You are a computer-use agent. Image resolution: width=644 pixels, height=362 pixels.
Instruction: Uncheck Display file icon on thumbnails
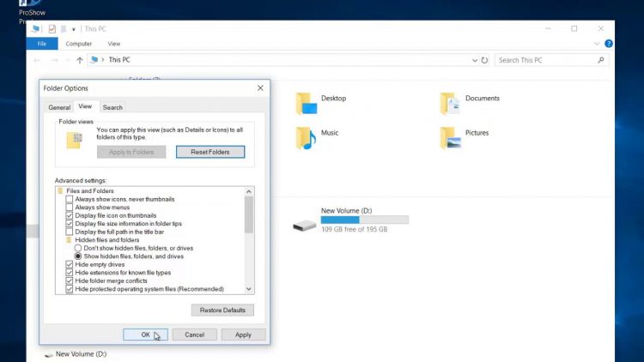[70, 215]
